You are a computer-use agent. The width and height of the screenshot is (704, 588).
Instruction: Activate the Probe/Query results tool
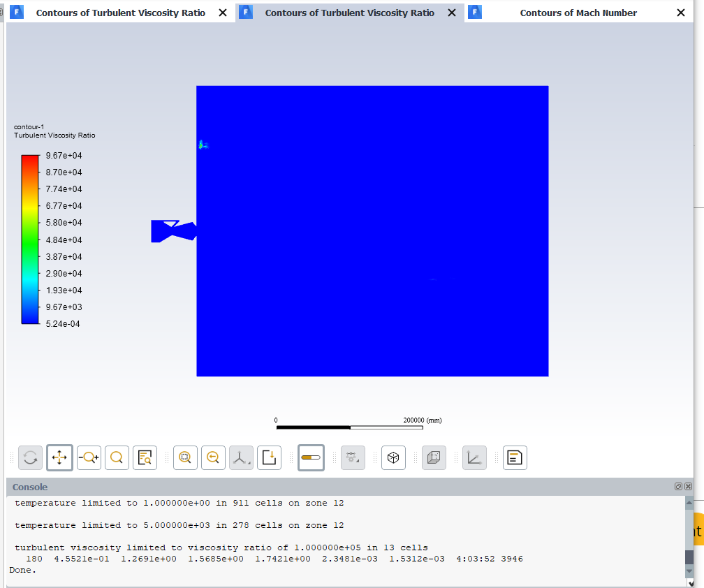(145, 458)
